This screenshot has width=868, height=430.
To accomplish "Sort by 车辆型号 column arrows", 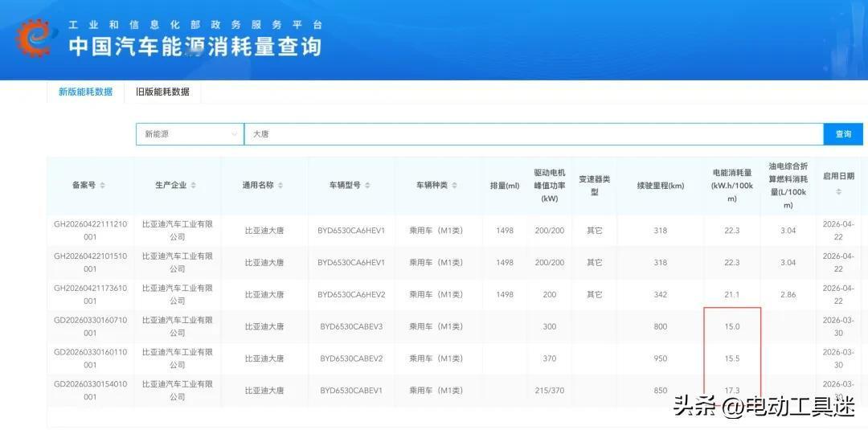I will (367, 186).
